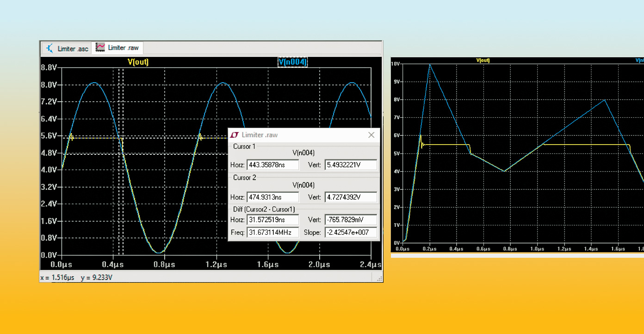The image size is (644, 334).
Task: Click the resize grip in status bar corner
Action: [x=379, y=279]
